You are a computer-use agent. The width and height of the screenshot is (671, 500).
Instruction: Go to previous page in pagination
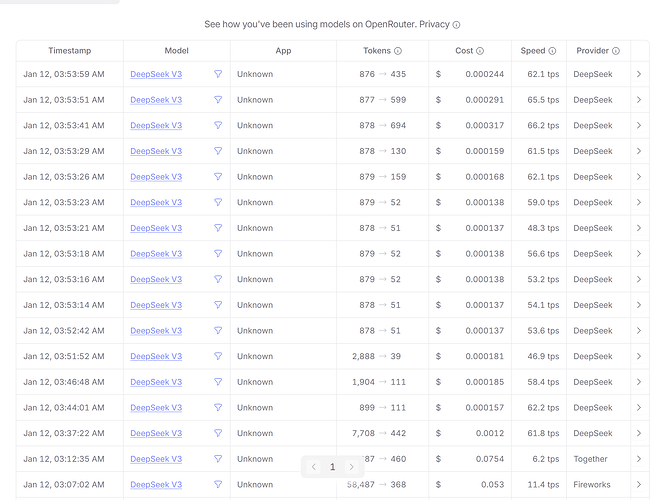tap(314, 467)
